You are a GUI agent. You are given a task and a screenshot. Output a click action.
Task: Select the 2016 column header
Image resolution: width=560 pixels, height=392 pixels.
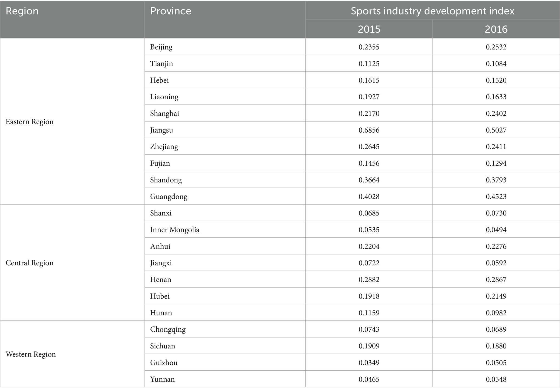pyautogui.click(x=496, y=29)
